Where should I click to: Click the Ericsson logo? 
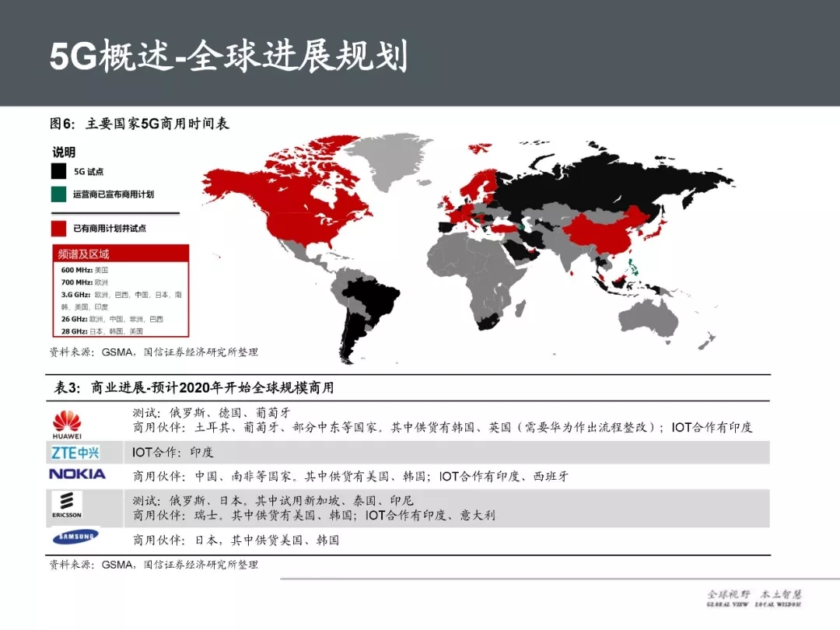[66, 505]
